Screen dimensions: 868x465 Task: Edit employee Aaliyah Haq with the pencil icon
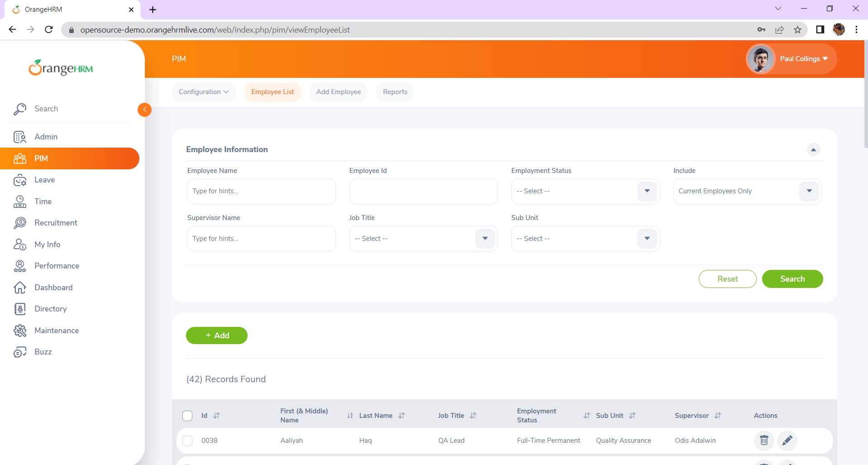click(x=787, y=440)
